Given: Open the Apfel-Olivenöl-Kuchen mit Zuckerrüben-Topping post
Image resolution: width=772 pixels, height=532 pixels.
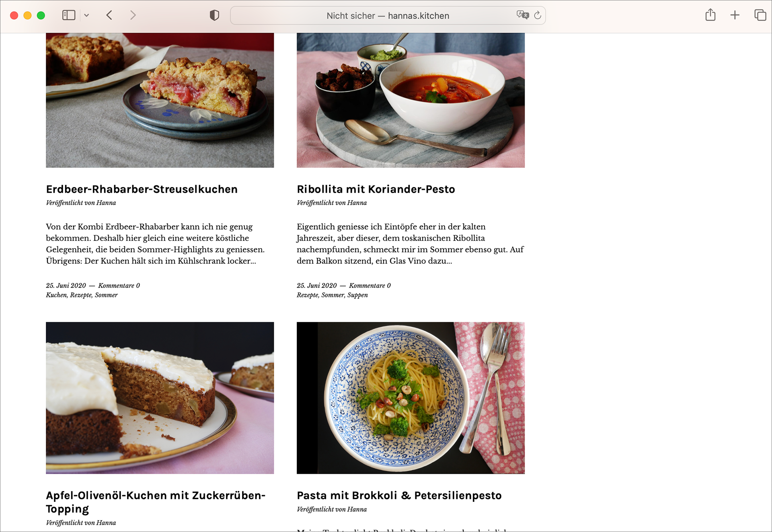Looking at the screenshot, I should click(x=156, y=502).
